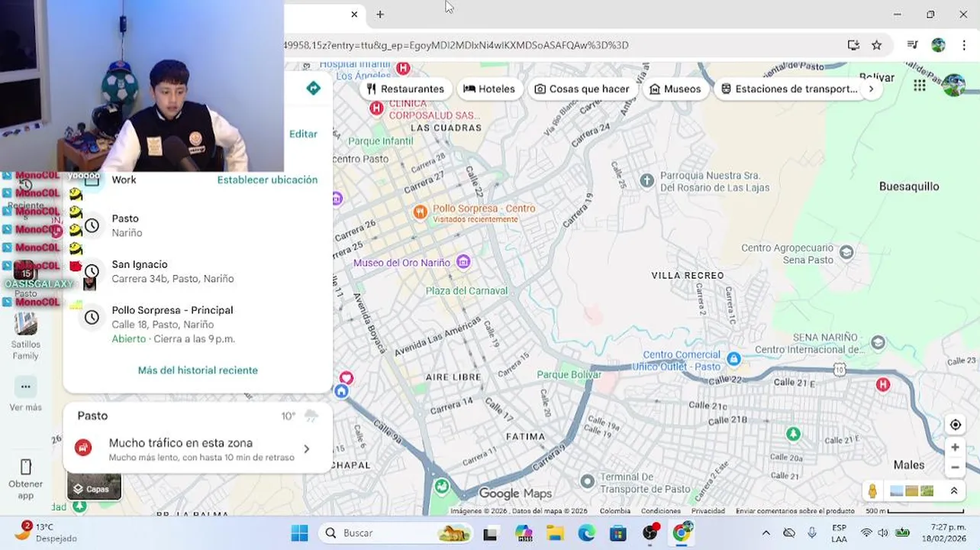The height and width of the screenshot is (550, 980).
Task: Open the Ver más three-dots button
Action: coord(25,387)
